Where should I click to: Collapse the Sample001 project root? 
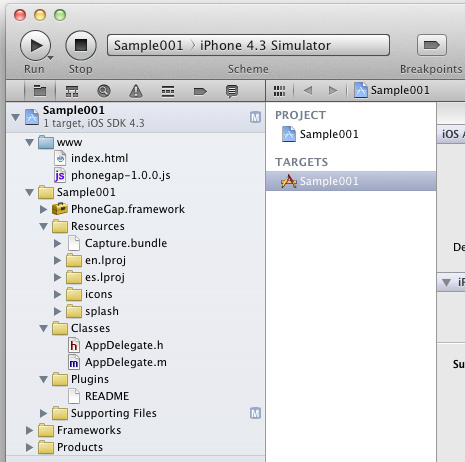[15, 117]
